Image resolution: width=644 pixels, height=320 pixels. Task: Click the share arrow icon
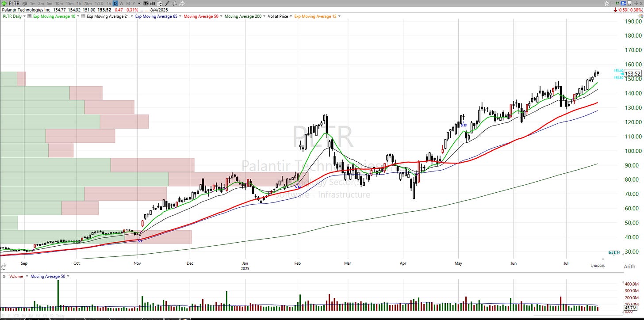[182, 3]
